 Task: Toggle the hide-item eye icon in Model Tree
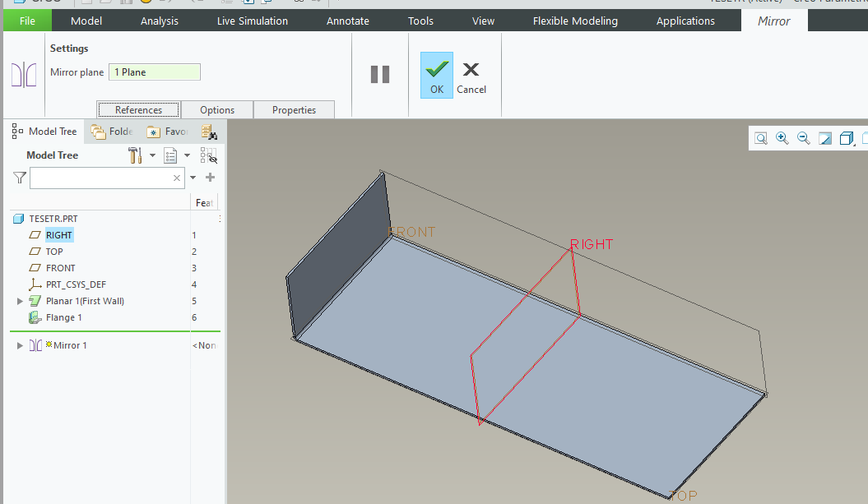click(x=208, y=156)
